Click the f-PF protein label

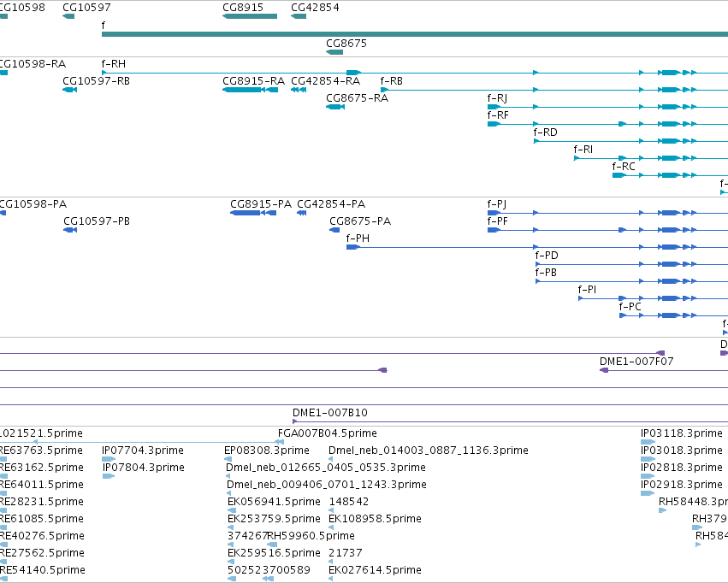498,221
